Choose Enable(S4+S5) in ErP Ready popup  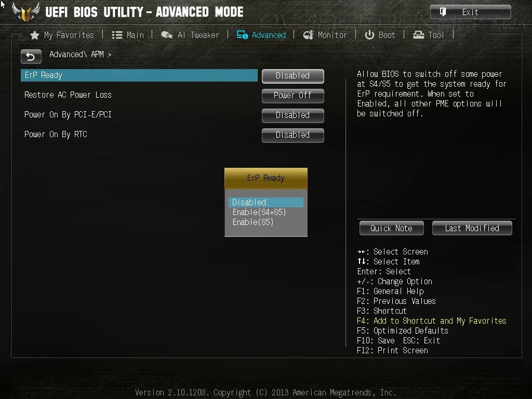click(259, 212)
